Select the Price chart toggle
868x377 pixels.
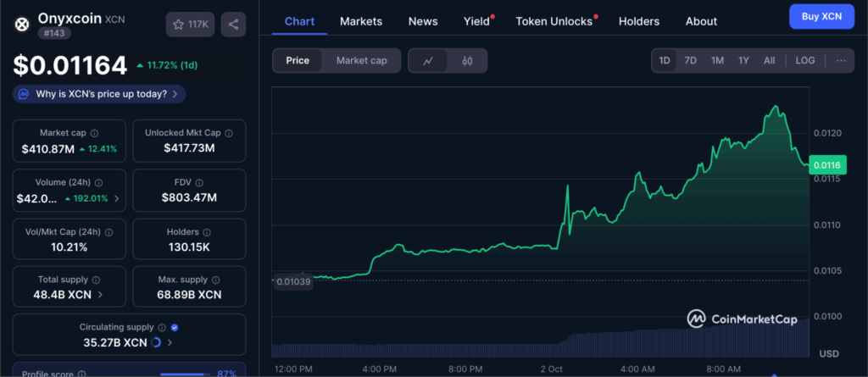pos(298,61)
